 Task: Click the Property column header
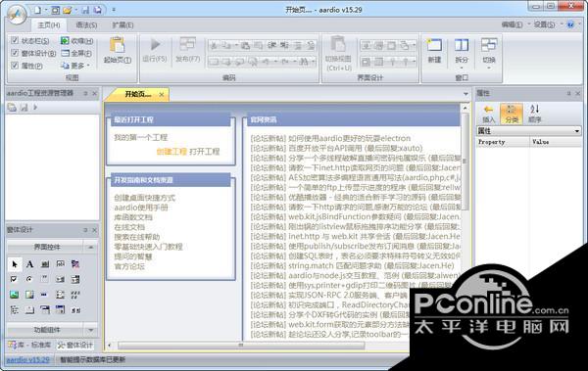tap(503, 142)
